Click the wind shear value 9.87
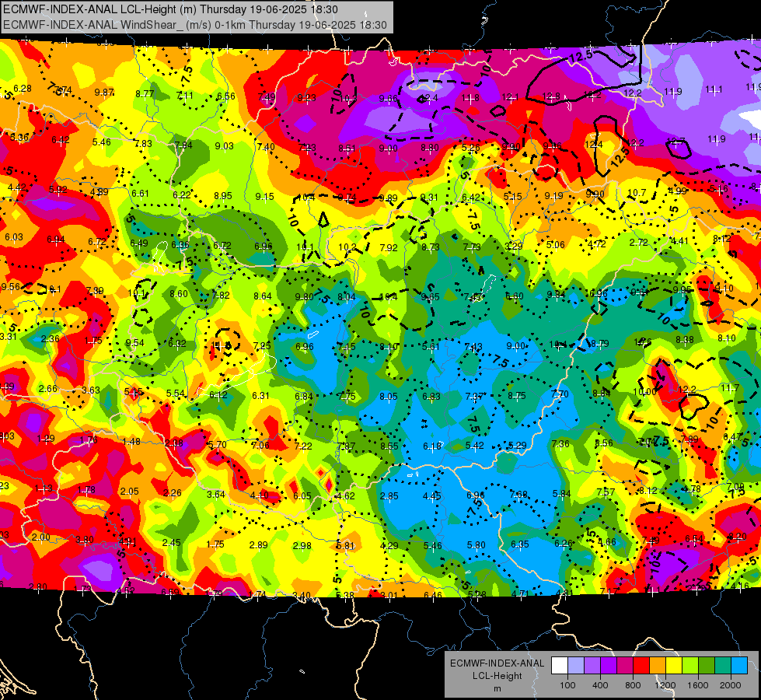This screenshot has width=761, height=700. point(104,93)
